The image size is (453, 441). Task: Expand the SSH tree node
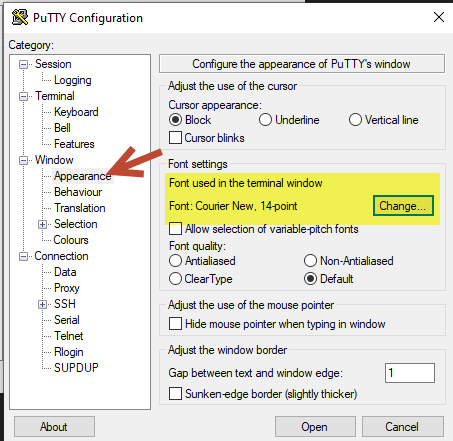pos(42,304)
